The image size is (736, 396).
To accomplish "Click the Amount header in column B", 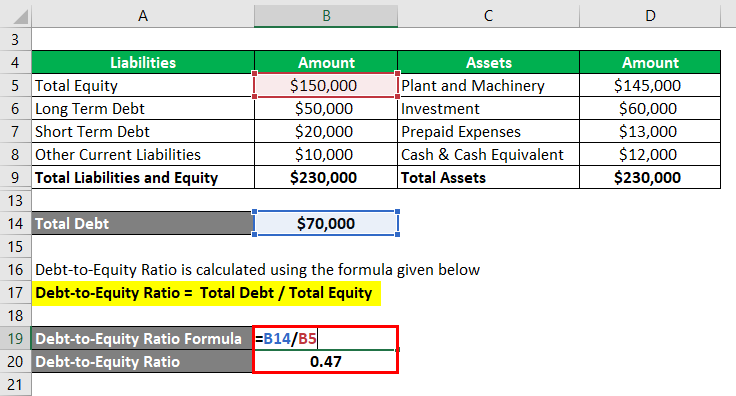I will (326, 62).
